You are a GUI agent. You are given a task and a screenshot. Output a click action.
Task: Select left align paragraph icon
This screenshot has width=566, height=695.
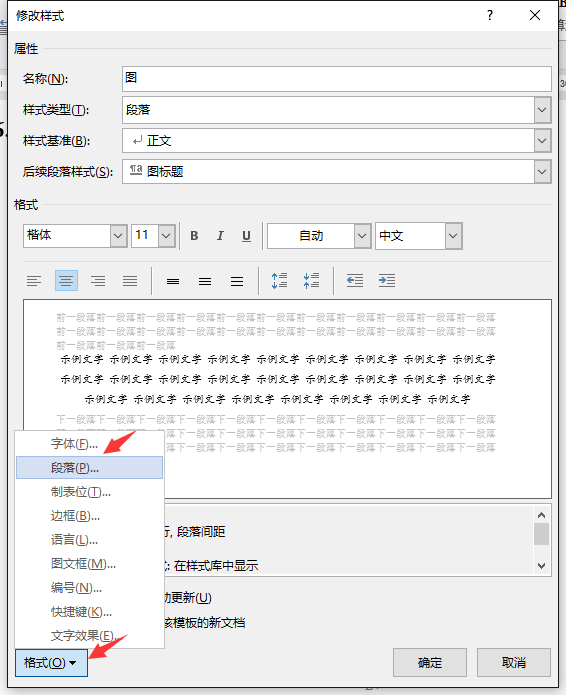click(x=34, y=281)
